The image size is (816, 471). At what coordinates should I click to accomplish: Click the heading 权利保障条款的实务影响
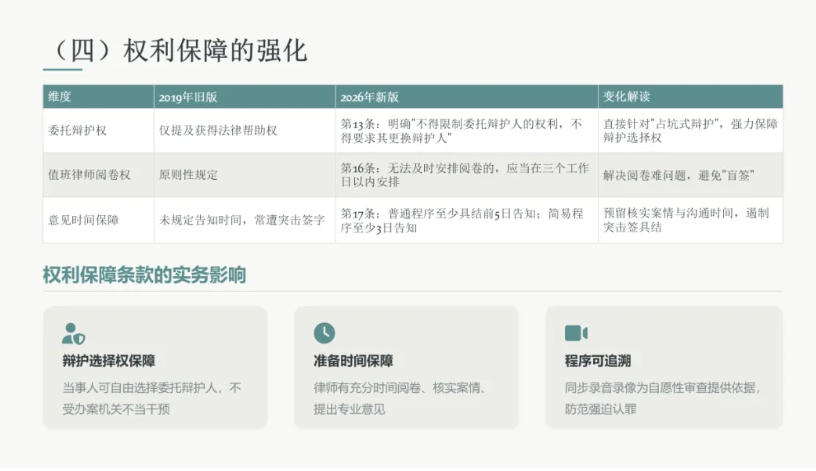(x=144, y=275)
